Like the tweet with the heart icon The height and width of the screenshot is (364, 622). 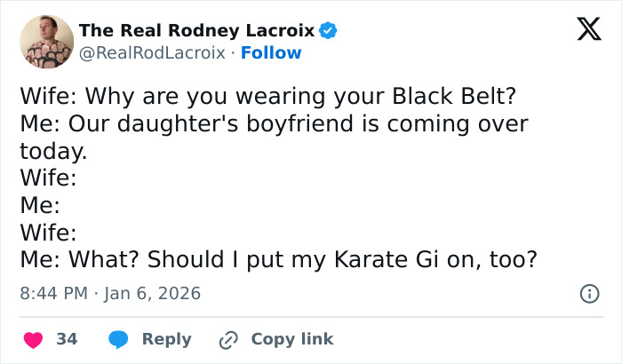[x=33, y=339]
